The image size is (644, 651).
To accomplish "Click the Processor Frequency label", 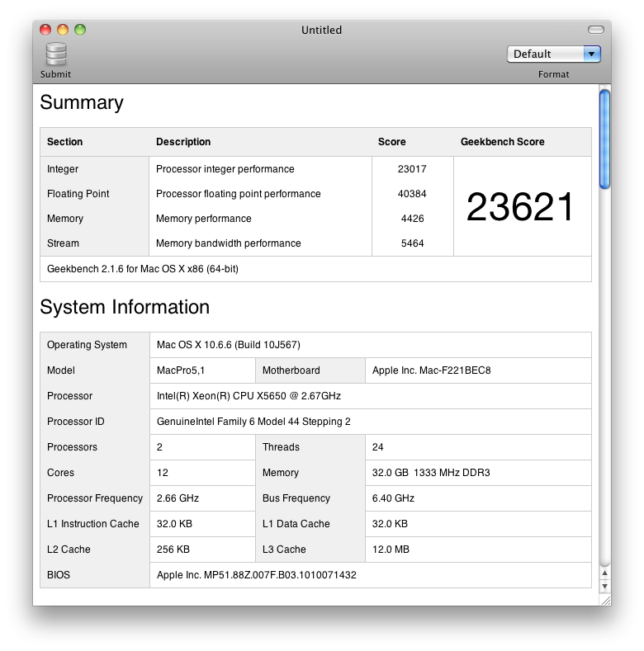I will [x=95, y=498].
